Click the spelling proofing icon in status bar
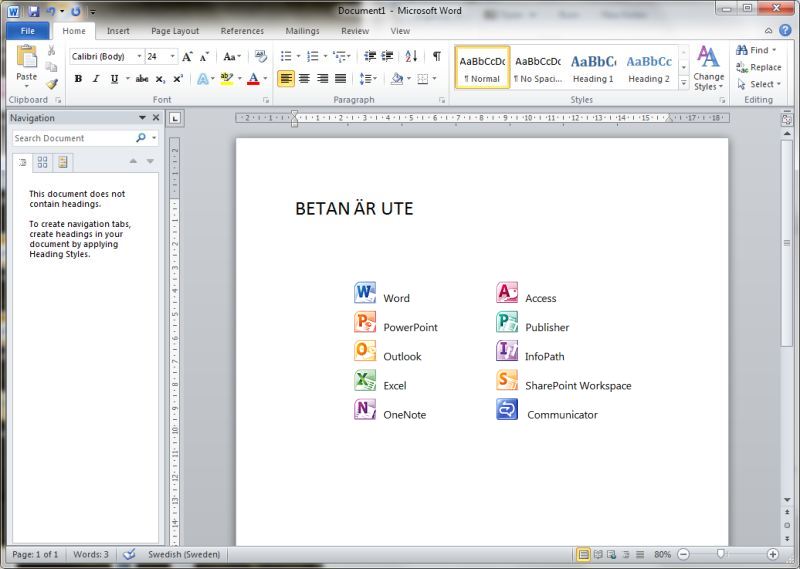800x569 pixels. point(129,554)
